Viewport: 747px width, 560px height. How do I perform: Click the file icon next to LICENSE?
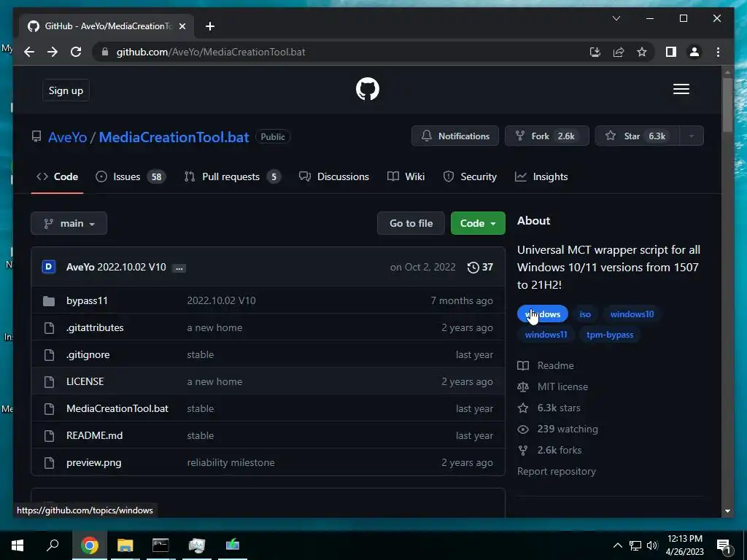(49, 382)
